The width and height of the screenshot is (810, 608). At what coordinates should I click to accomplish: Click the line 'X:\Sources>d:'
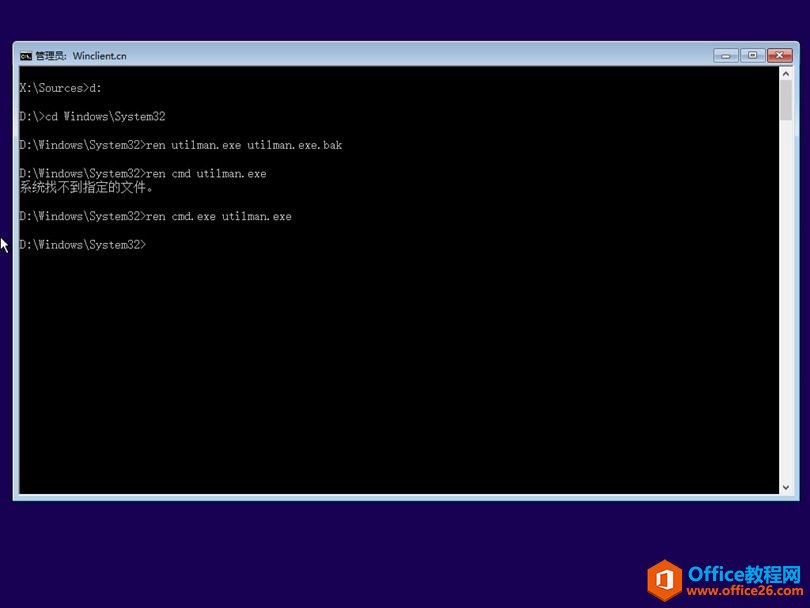60,88
